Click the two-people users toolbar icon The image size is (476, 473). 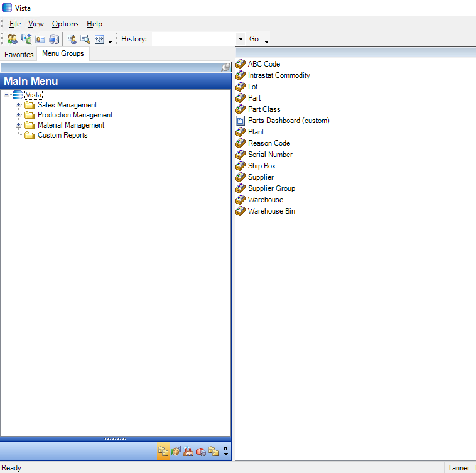click(x=12, y=39)
